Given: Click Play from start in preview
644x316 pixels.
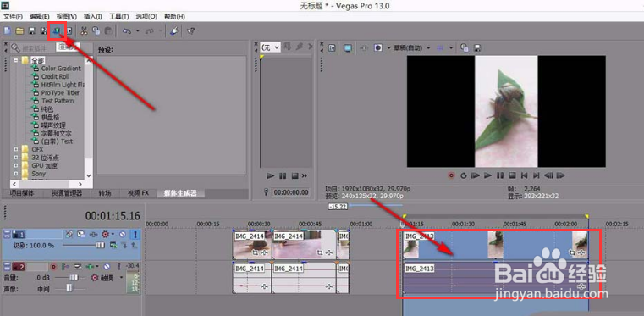Looking at the screenshot, I should coord(476,175).
